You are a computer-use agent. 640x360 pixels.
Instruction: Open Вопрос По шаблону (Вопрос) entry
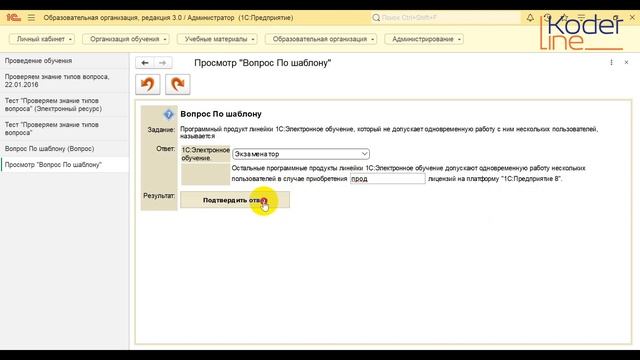(x=64, y=149)
